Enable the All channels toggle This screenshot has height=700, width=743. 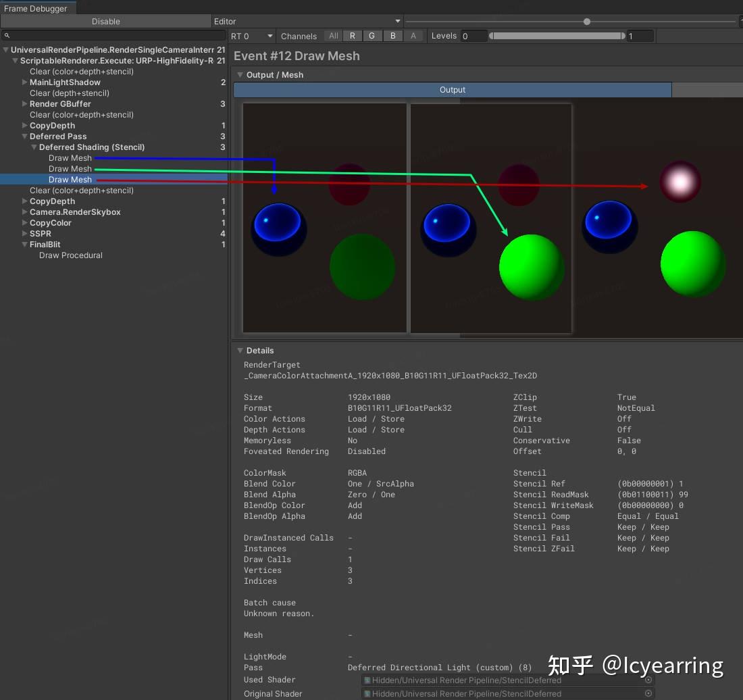(x=332, y=36)
